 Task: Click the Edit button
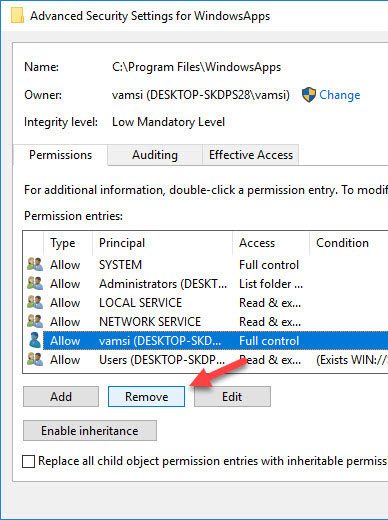tap(232, 397)
